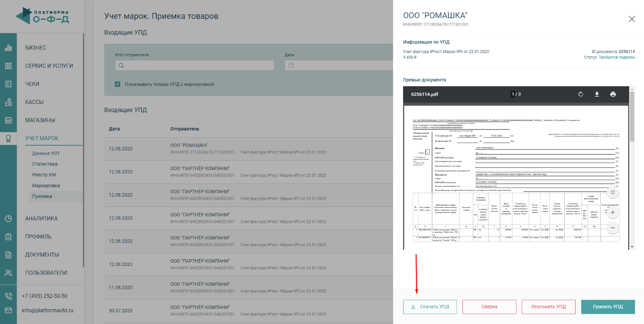Click the info@platformaofd.ru email link
Screen dimensions: 644x324
click(47, 310)
